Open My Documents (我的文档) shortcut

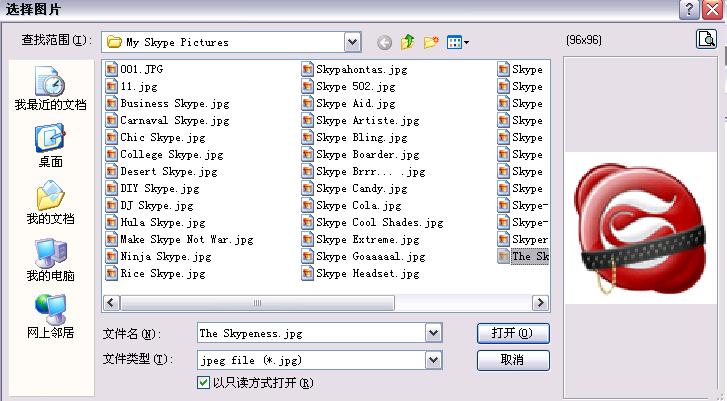51,202
